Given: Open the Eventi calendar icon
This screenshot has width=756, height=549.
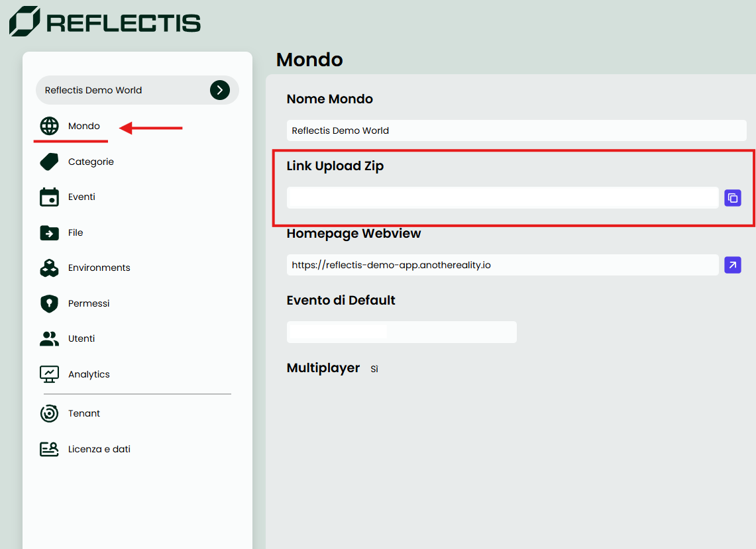Looking at the screenshot, I should (x=49, y=197).
